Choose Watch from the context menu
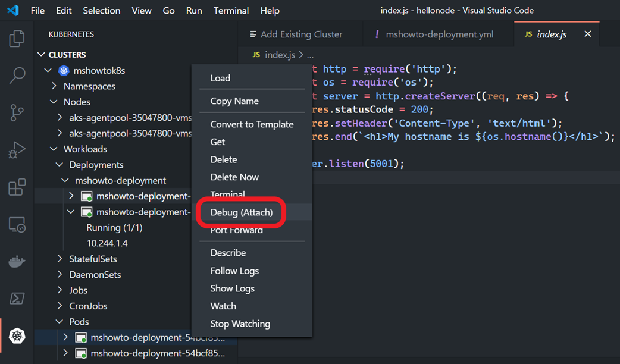 [252, 306]
